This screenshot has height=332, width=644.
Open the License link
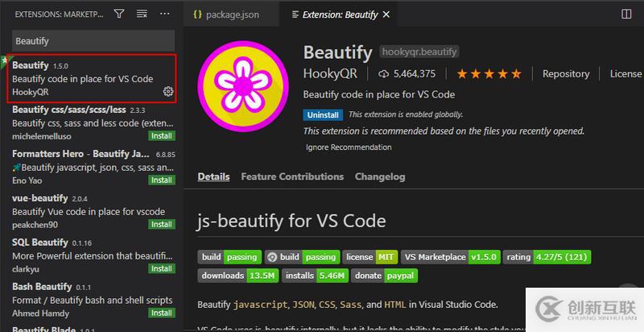625,74
